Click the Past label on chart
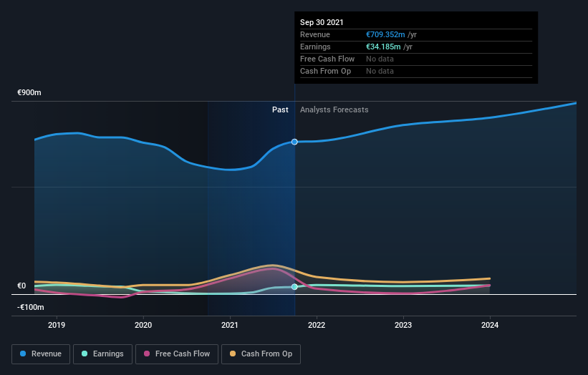The image size is (588, 375). (x=280, y=109)
